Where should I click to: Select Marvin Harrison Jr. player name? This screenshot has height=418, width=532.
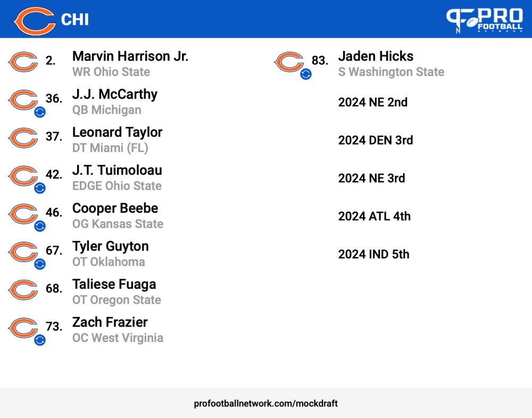(x=130, y=56)
